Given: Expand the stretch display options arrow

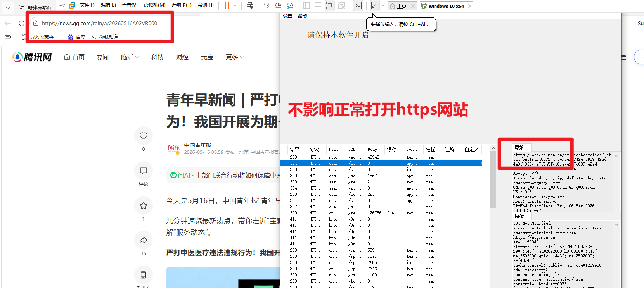Looking at the screenshot, I should pyautogui.click(x=383, y=5).
